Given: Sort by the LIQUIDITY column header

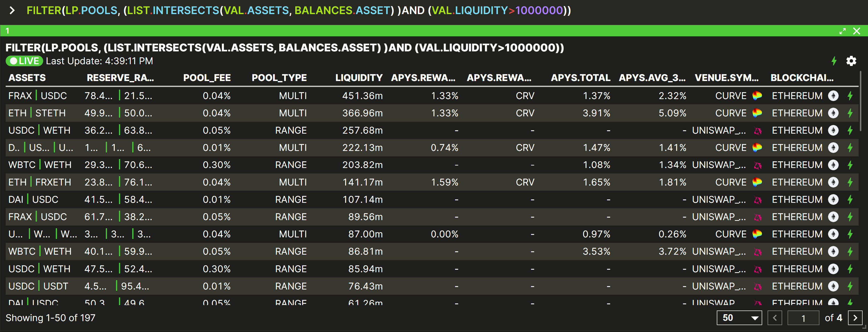Looking at the screenshot, I should pyautogui.click(x=359, y=78).
